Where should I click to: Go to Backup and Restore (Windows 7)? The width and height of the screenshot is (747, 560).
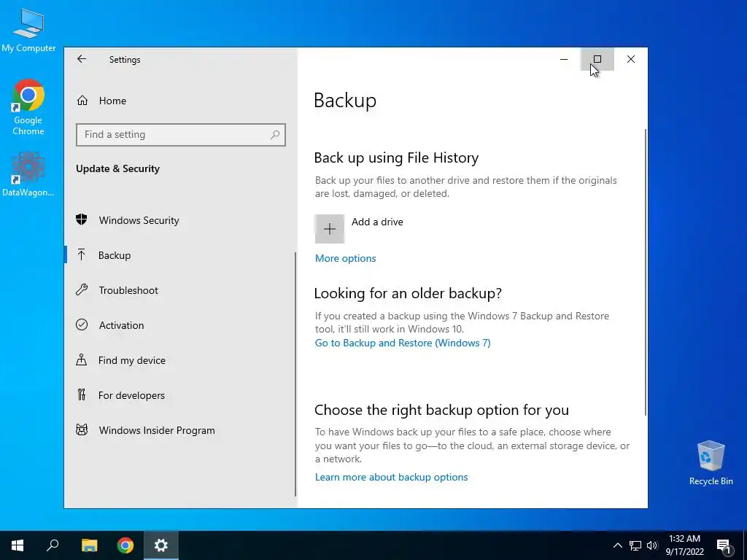pyautogui.click(x=403, y=343)
